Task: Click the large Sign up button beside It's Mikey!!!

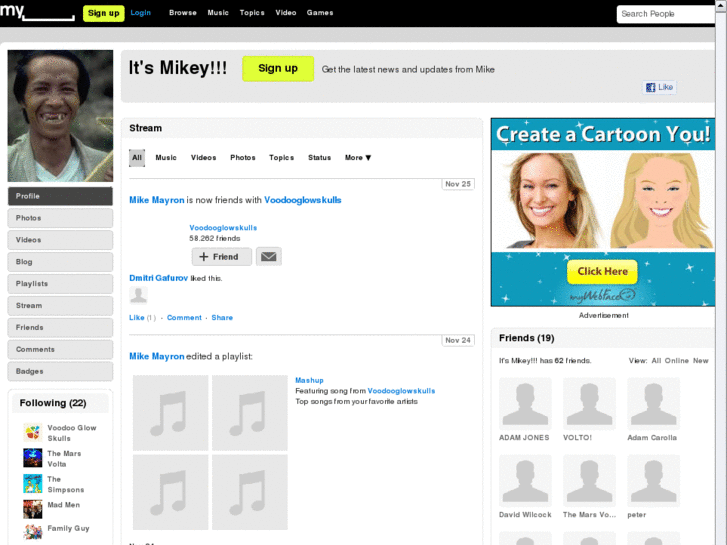Action: tap(278, 69)
